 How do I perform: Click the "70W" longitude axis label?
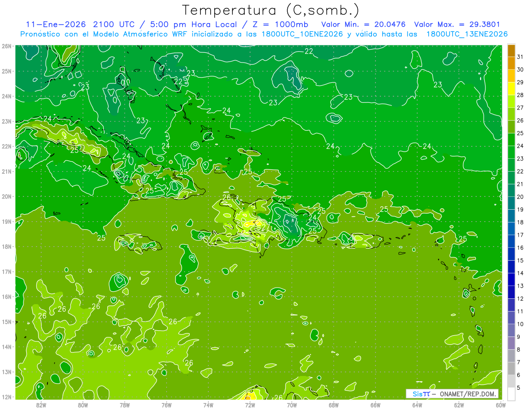pyautogui.click(x=292, y=404)
